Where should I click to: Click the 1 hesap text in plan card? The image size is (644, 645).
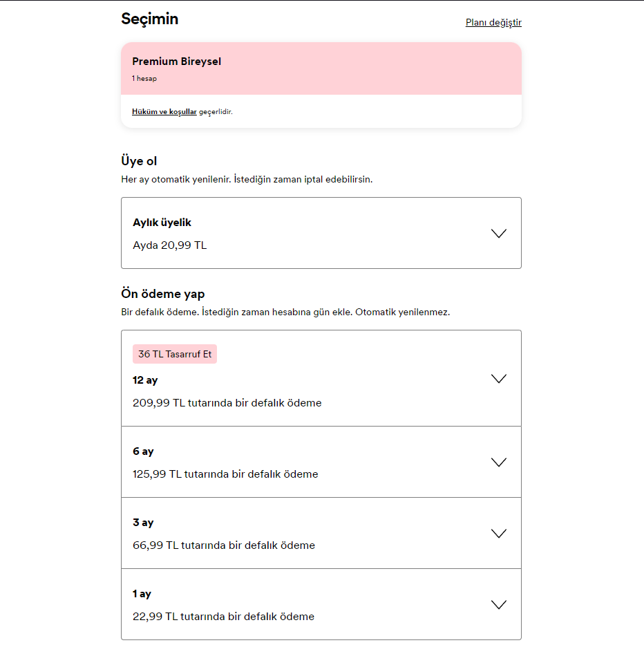(x=144, y=79)
